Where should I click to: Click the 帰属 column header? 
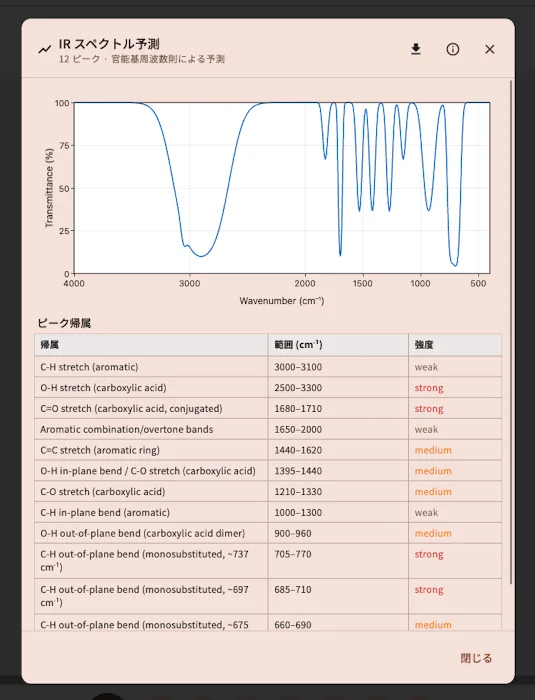point(151,345)
